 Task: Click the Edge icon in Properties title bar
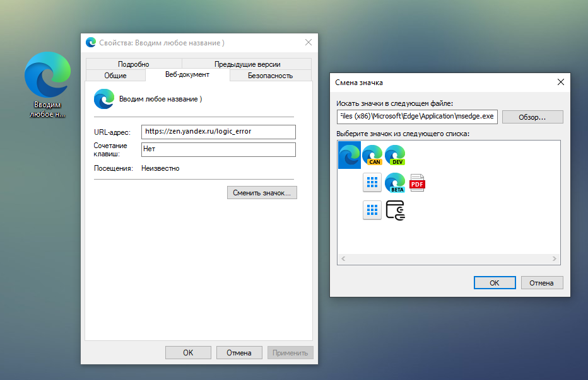click(90, 42)
